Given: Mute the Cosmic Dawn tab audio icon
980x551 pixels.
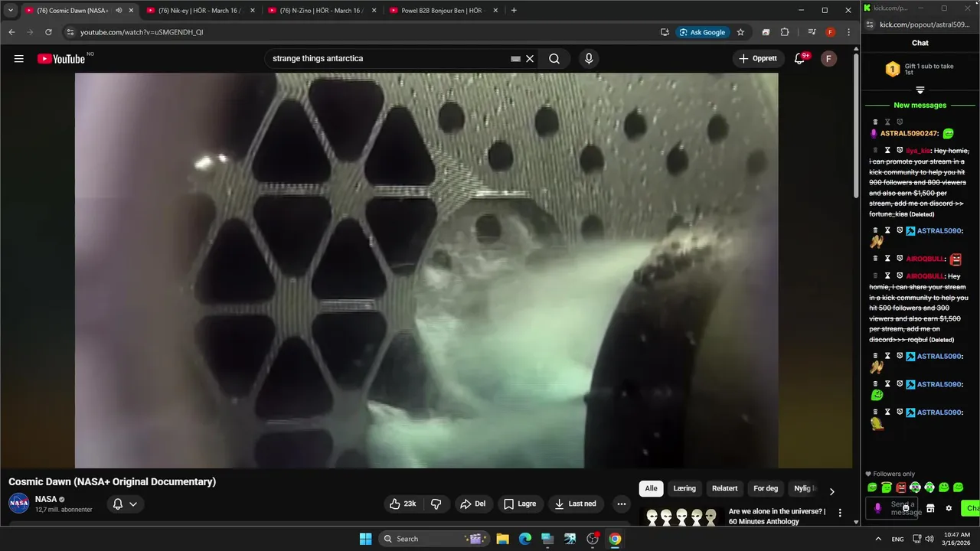Looking at the screenshot, I should (119, 11).
